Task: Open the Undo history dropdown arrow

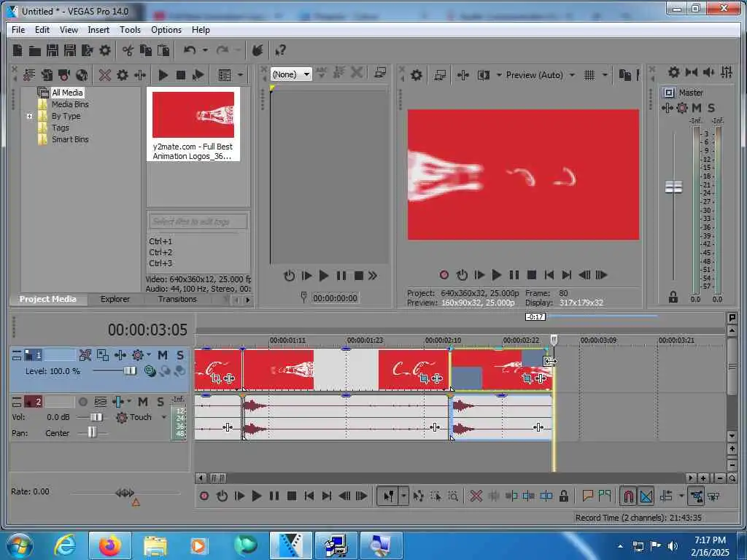Action: (205, 50)
